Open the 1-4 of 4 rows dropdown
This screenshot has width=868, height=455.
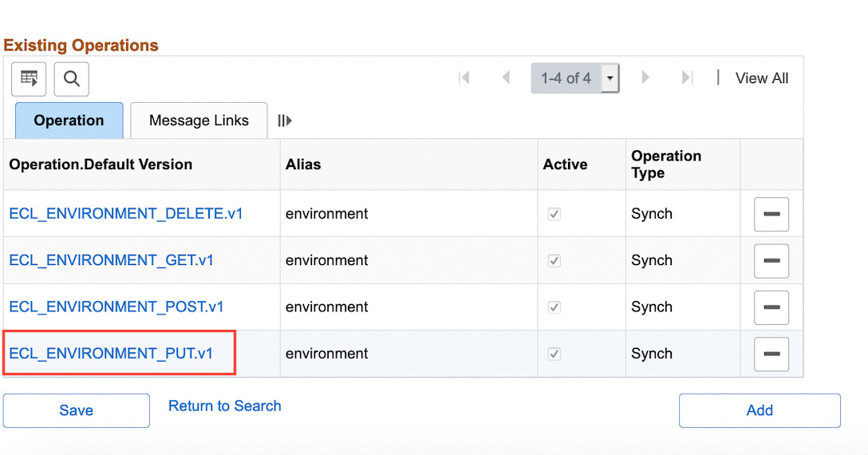tap(574, 78)
